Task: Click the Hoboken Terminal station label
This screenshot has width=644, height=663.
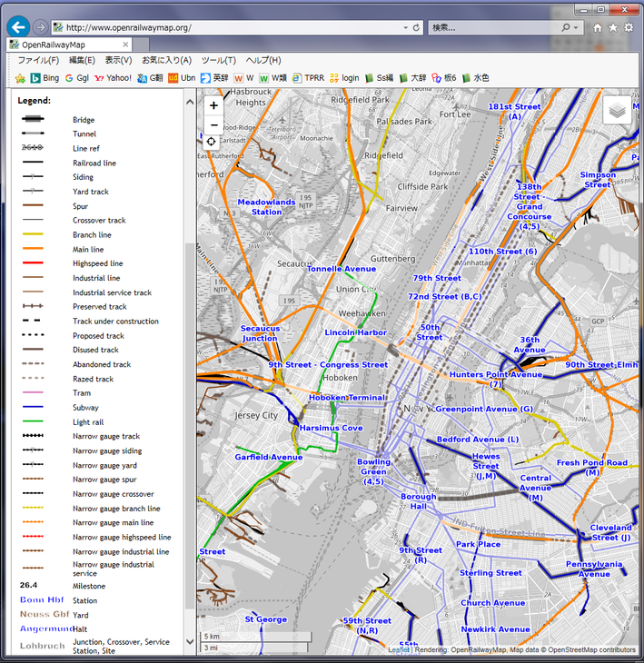Action: (347, 398)
